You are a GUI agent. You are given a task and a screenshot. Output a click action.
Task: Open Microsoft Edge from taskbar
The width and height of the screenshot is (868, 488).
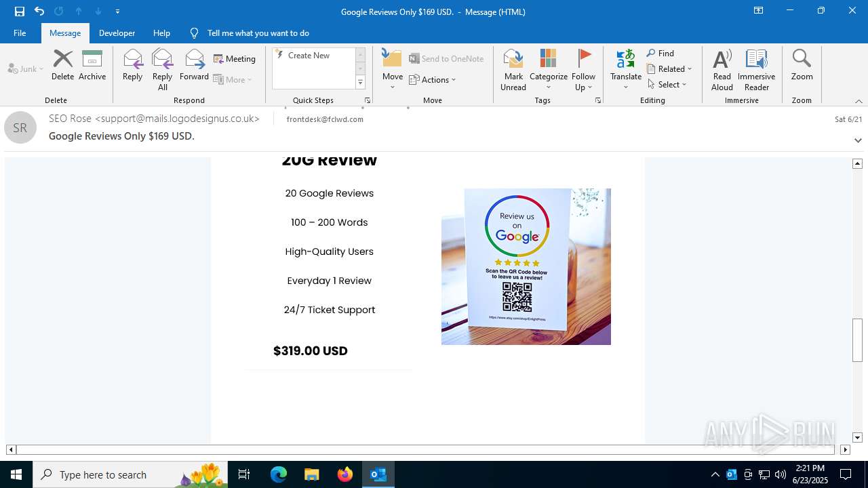click(279, 474)
